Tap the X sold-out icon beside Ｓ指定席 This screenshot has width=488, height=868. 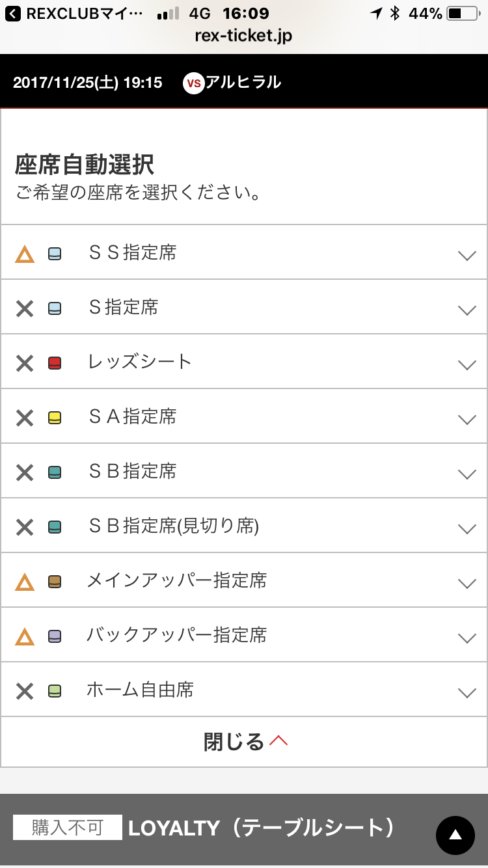click(25, 308)
